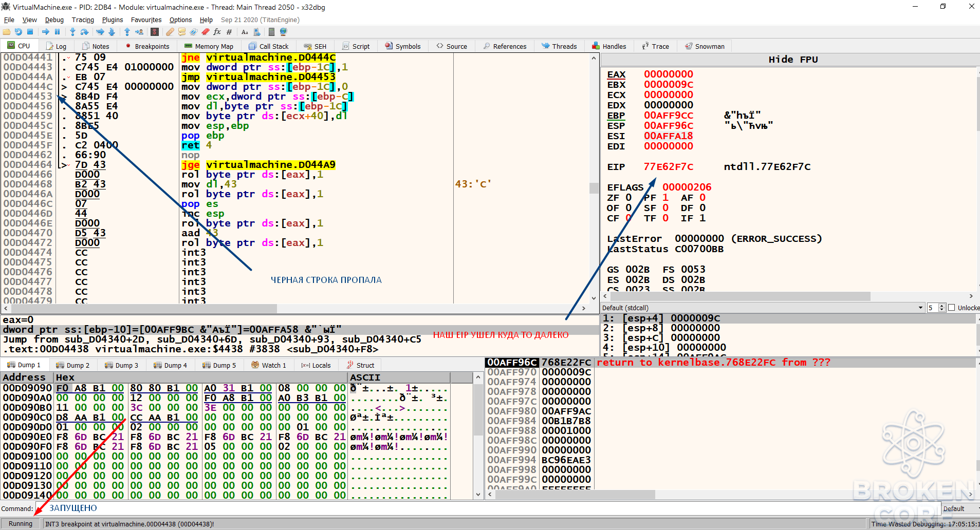
Task: Click the Labels tag icon
Action: point(194,32)
